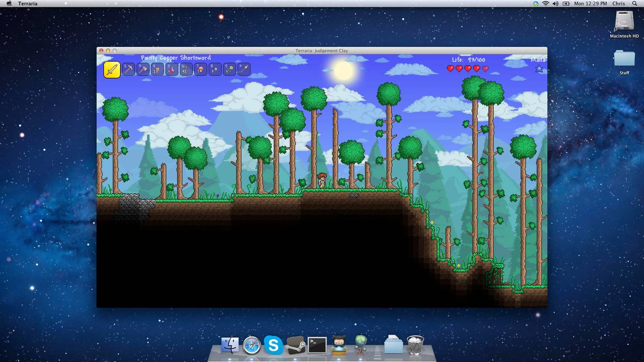Click the 'Pointy Copper Shortsword' item name
This screenshot has width=644, height=362.
click(x=175, y=58)
